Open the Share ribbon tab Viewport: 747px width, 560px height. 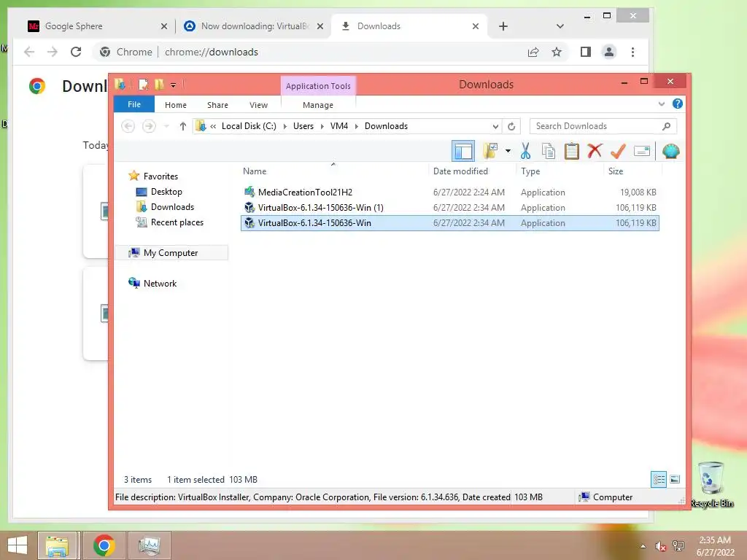point(217,105)
